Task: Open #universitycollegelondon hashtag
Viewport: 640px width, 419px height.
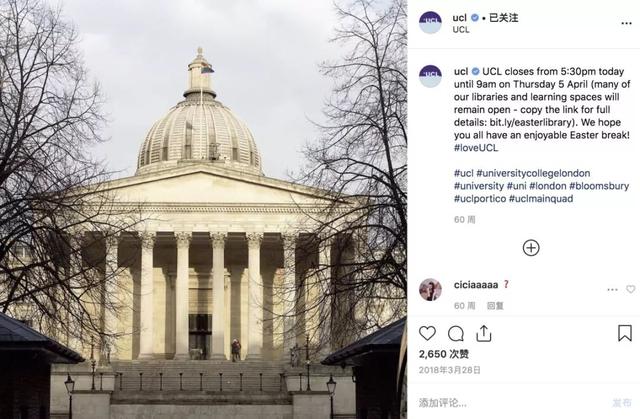Action: pyautogui.click(x=533, y=173)
